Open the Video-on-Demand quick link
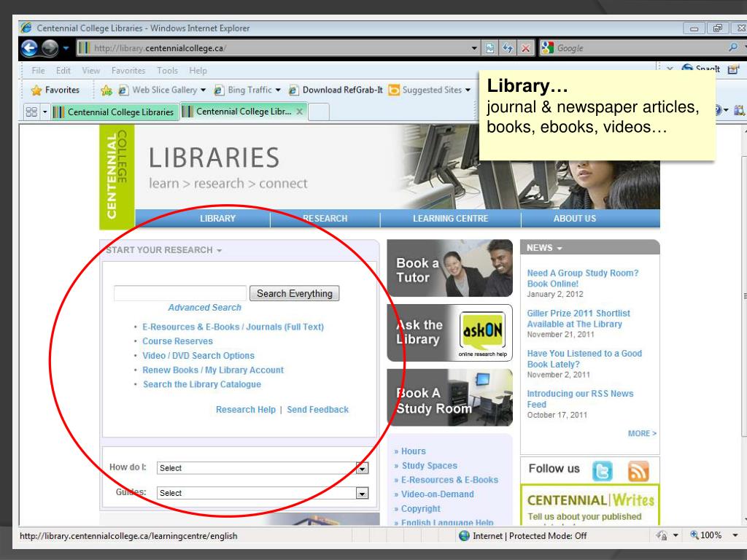Viewport: 747px width, 560px height. pos(438,494)
